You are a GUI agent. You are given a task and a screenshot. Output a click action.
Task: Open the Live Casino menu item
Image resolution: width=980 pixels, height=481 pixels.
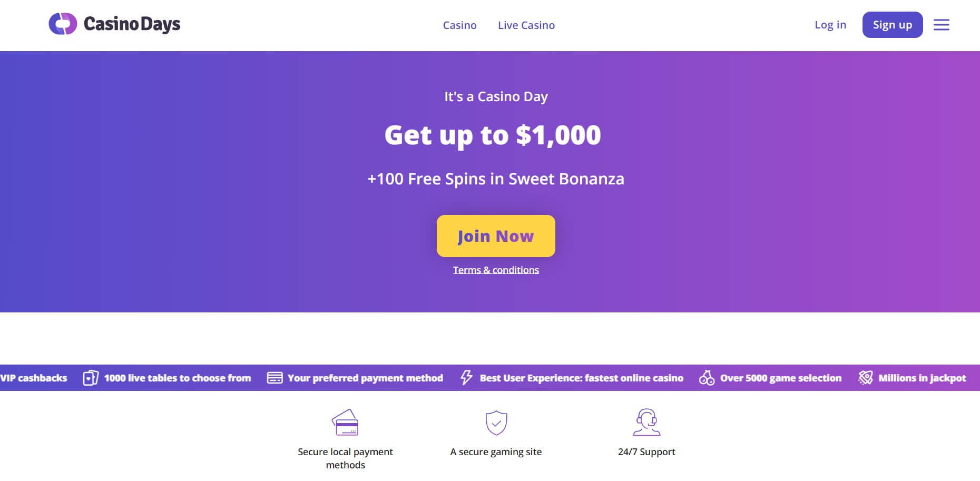click(526, 25)
